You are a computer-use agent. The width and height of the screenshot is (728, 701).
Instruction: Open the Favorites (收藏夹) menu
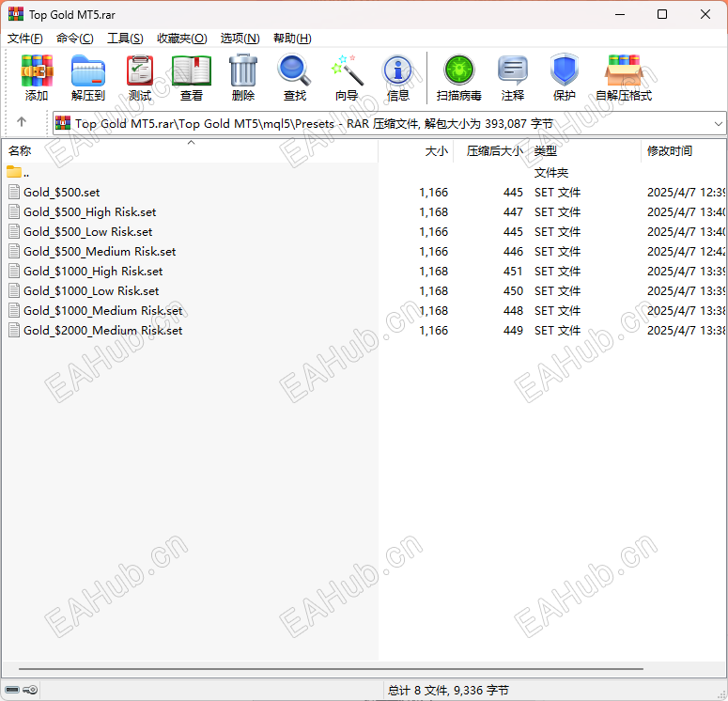(x=182, y=39)
